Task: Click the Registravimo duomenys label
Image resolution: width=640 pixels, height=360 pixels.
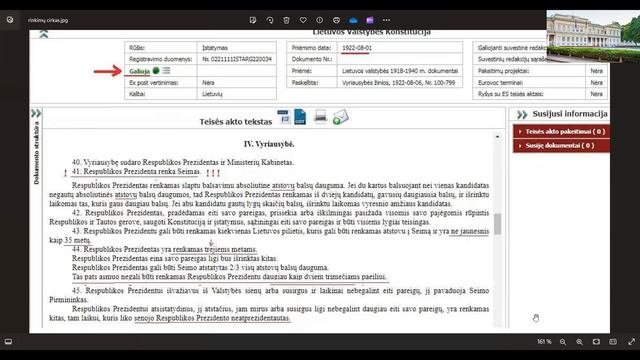Action: pyautogui.click(x=160, y=59)
